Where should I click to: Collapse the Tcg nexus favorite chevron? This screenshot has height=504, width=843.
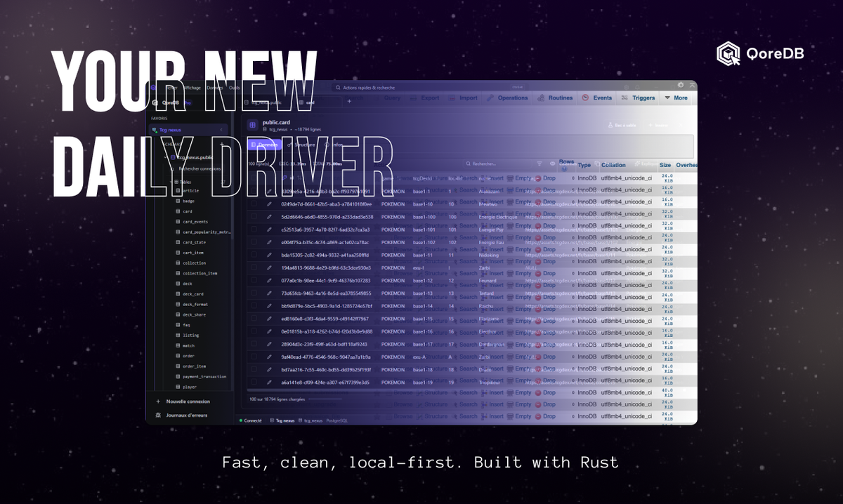(x=221, y=130)
